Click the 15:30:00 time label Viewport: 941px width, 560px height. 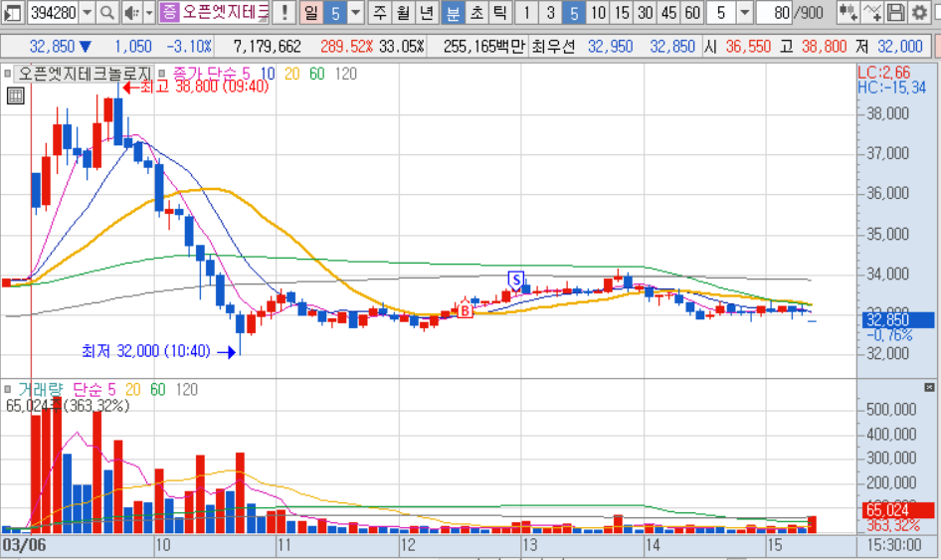pyautogui.click(x=894, y=545)
